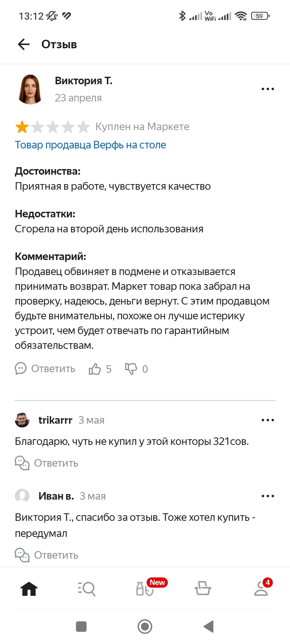Tap Виктория Т.'s profile photo
This screenshot has width=290, height=644.
coord(30,89)
